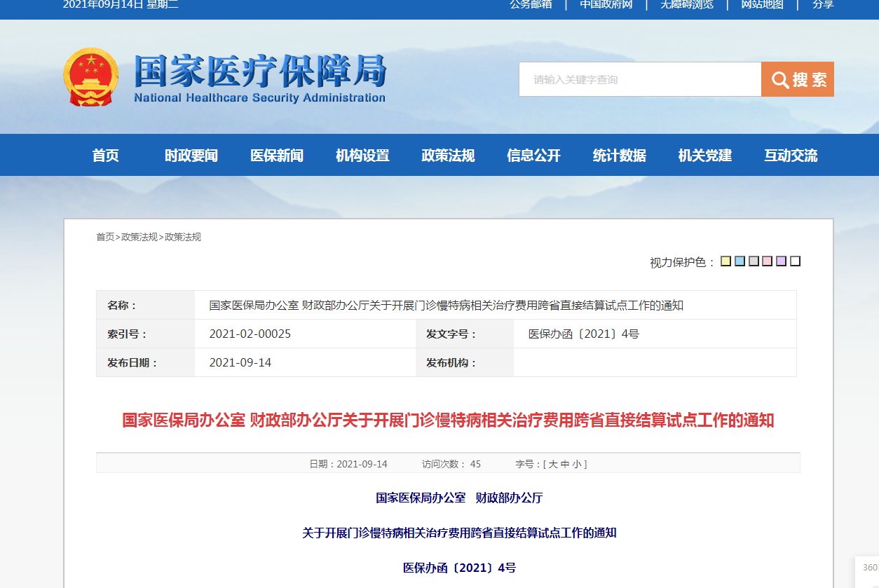Click the 访问次数：45 visit count
The height and width of the screenshot is (588, 879).
click(x=451, y=464)
